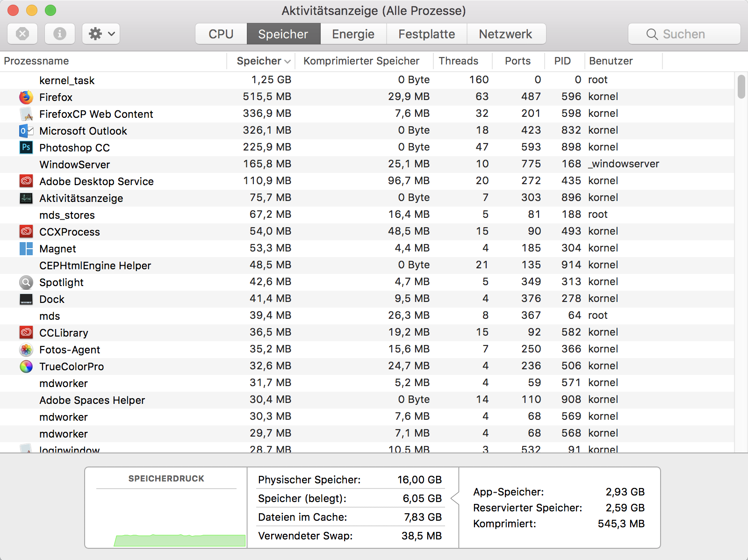Open the gear actions dropdown

101,34
